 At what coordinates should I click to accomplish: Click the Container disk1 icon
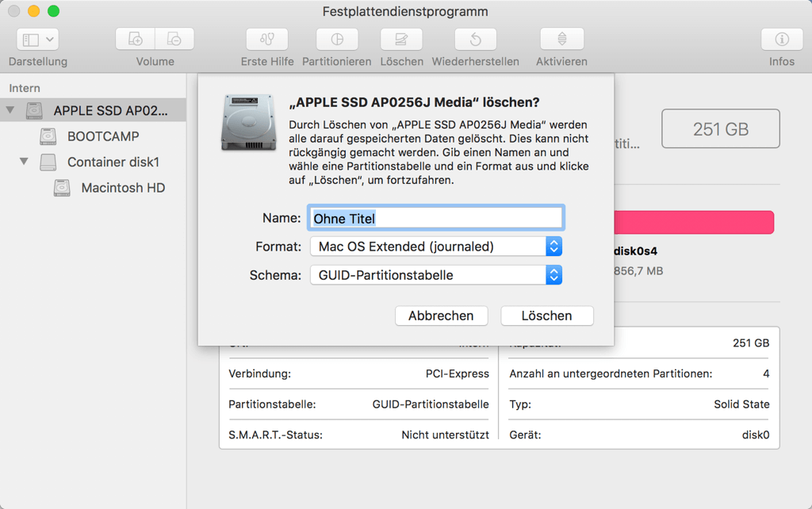(x=48, y=162)
